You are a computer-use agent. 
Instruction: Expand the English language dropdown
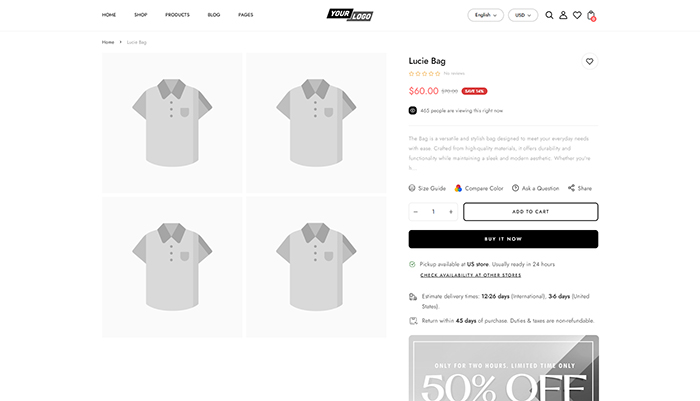pos(485,15)
